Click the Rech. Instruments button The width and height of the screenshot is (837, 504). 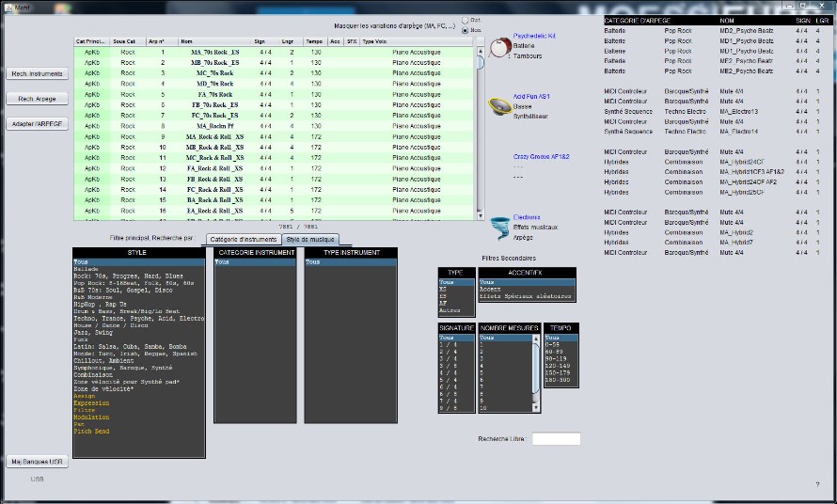[37, 73]
